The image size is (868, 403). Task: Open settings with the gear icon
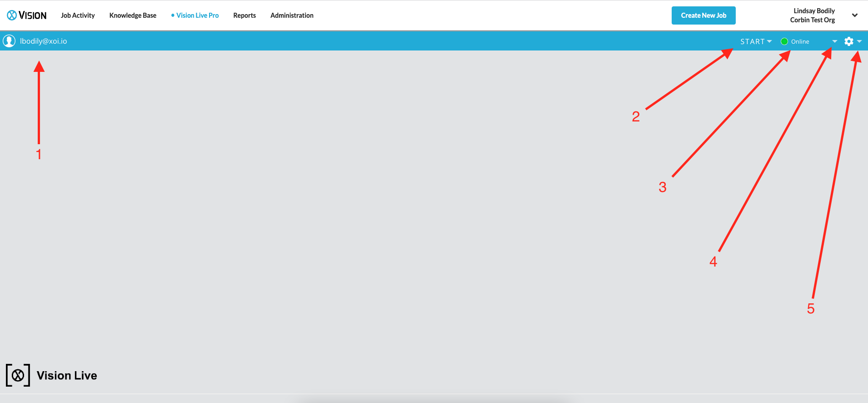848,41
